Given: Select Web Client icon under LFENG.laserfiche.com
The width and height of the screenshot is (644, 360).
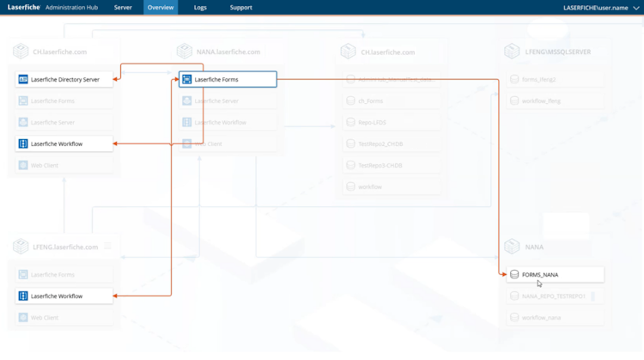Looking at the screenshot, I should point(23,317).
